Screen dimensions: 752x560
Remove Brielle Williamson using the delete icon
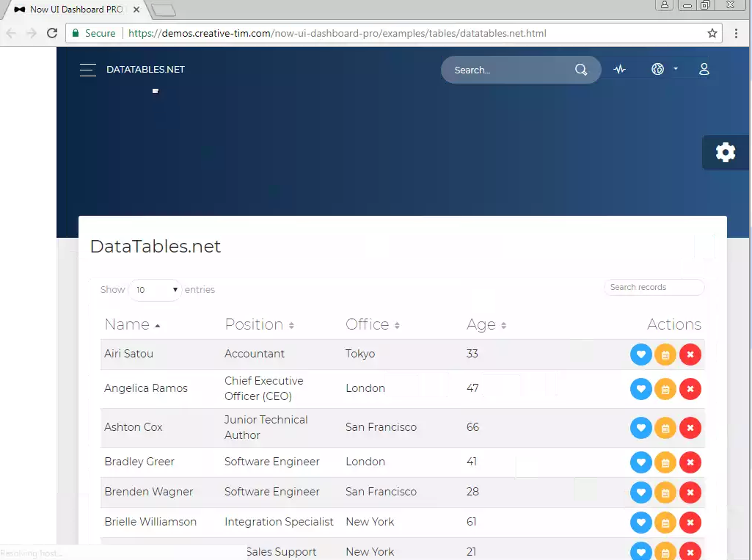[690, 523]
